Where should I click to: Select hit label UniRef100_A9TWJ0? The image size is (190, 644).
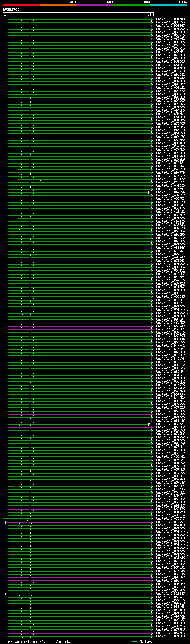click(170, 78)
